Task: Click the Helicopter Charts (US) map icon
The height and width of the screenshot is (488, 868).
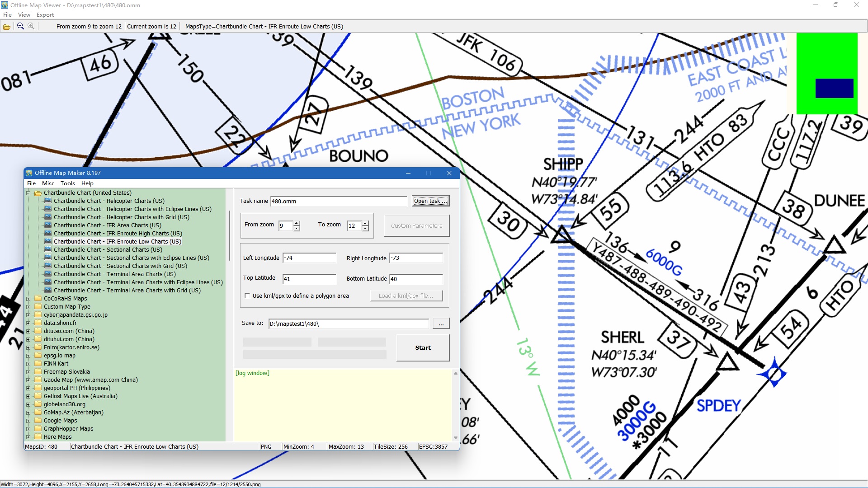Action: click(48, 201)
